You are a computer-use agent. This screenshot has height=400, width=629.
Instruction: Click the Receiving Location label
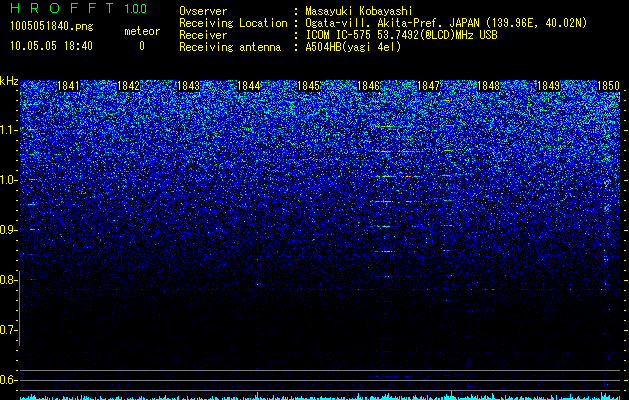point(233,23)
